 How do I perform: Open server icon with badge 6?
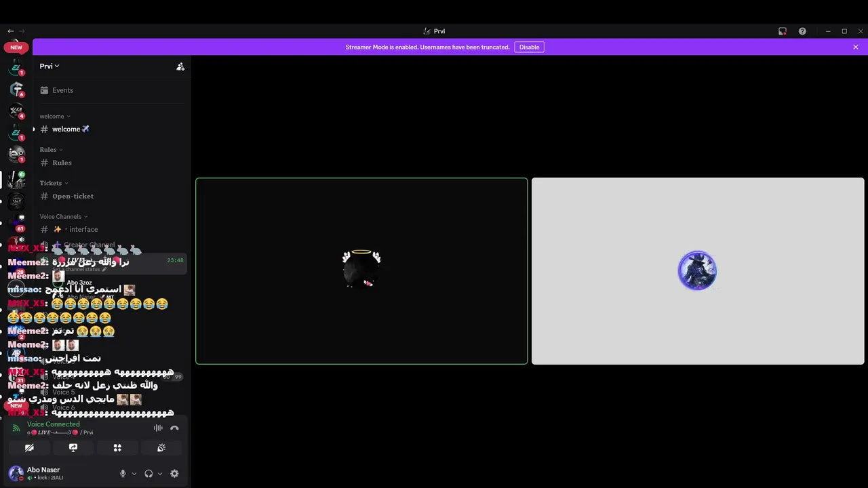pos(16,89)
